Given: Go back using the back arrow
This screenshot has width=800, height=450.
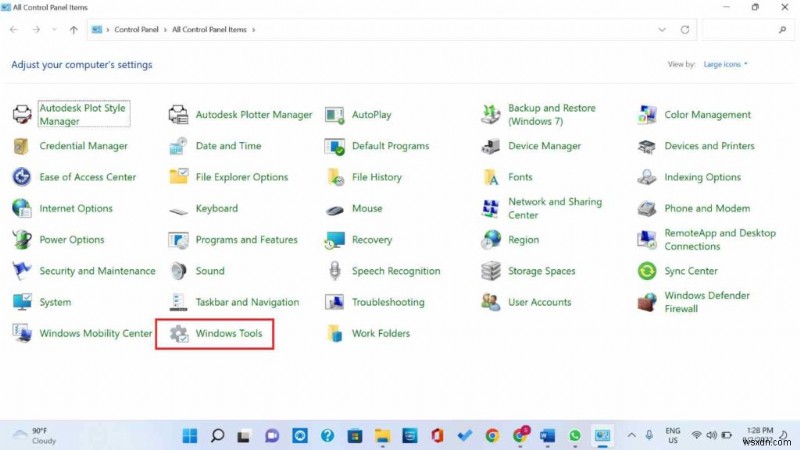Looking at the screenshot, I should click(14, 30).
